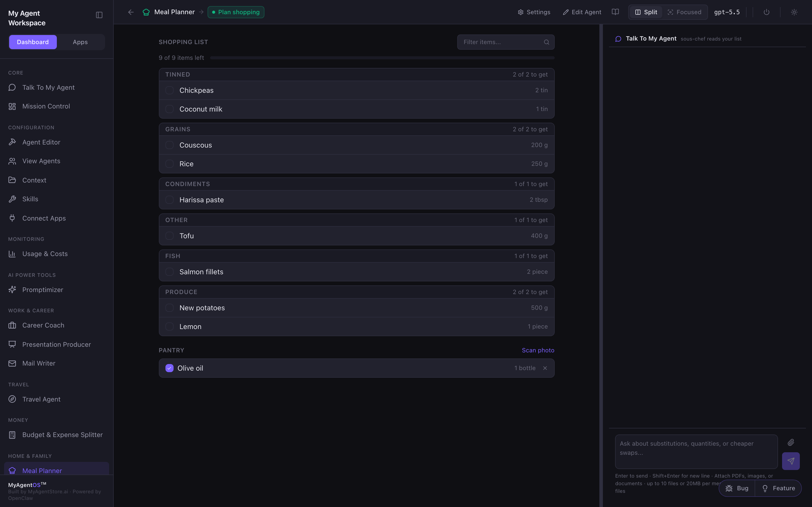
Task: Open Edit Agent
Action: click(x=582, y=12)
